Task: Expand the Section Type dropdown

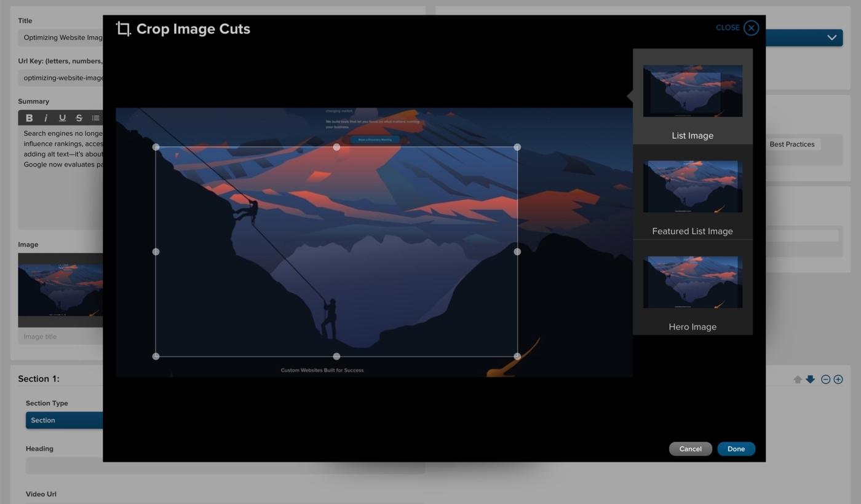Action: (64, 420)
